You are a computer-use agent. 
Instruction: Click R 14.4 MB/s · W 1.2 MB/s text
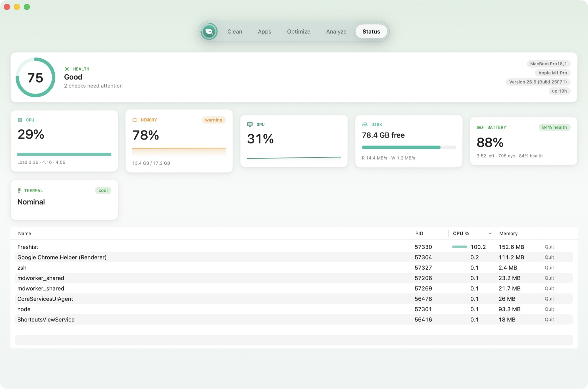pos(388,158)
